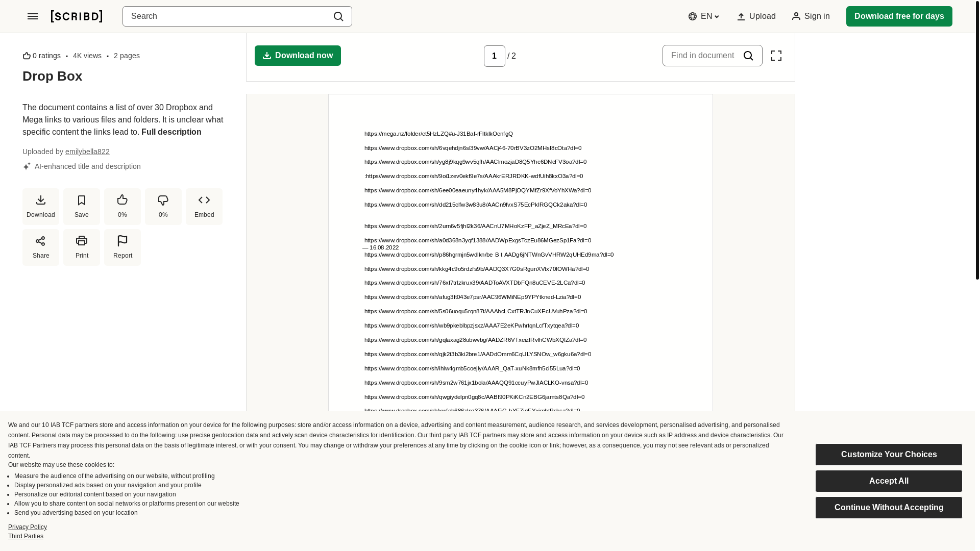Print the document

82,247
